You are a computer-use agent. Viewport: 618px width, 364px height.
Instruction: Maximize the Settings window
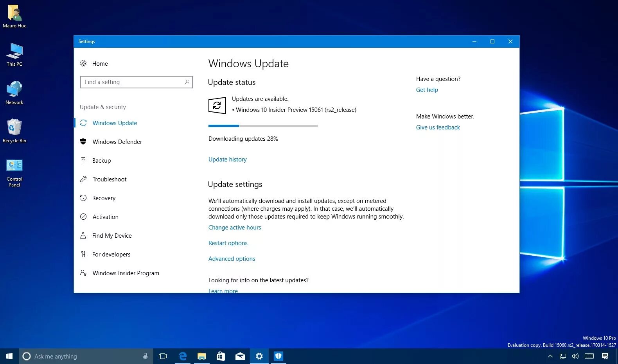click(x=492, y=41)
